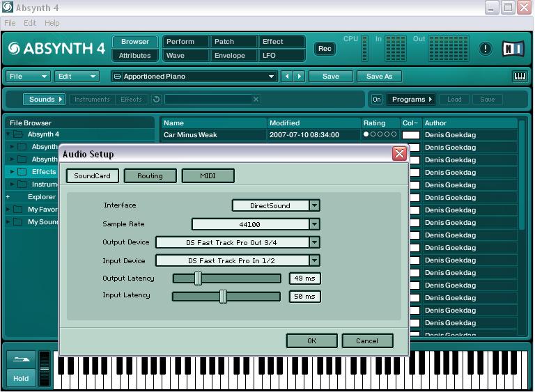535x392 pixels.
Task: Click the My Favorites folder icon
Action: pos(17,209)
